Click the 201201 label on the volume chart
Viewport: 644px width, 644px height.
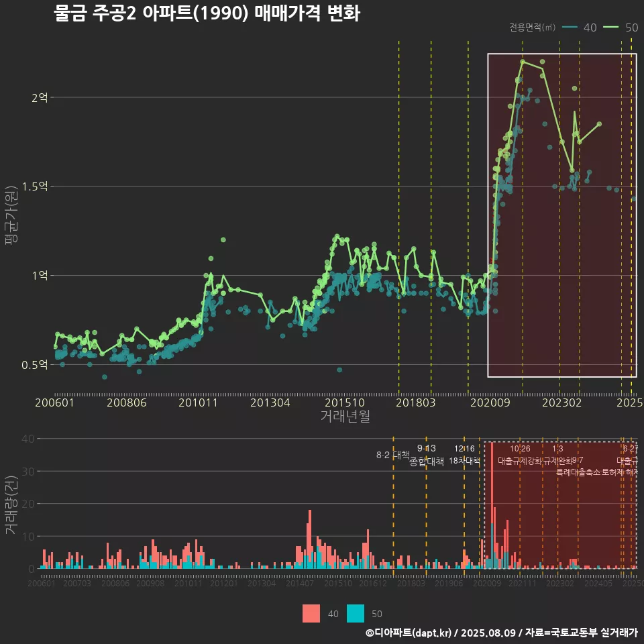point(224,583)
